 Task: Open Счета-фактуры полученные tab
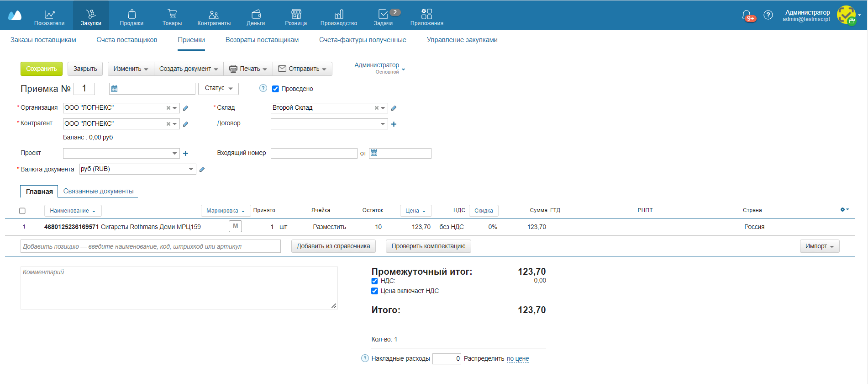point(363,40)
